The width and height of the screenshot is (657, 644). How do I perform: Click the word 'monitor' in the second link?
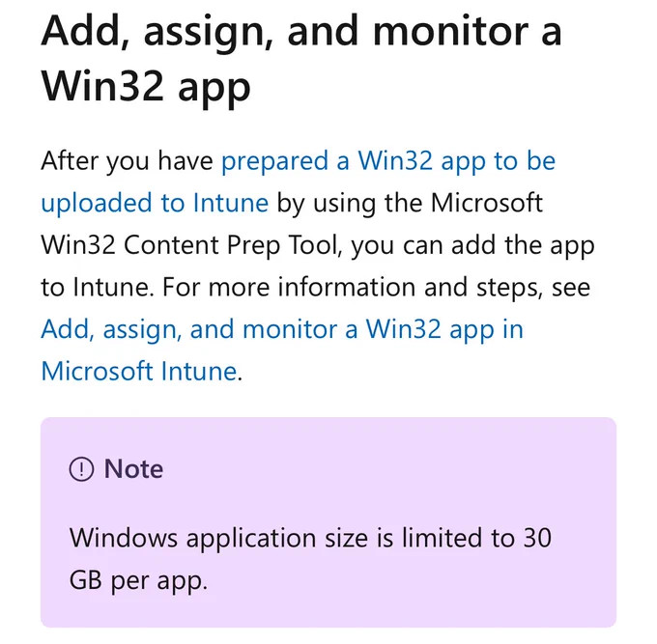tap(290, 329)
